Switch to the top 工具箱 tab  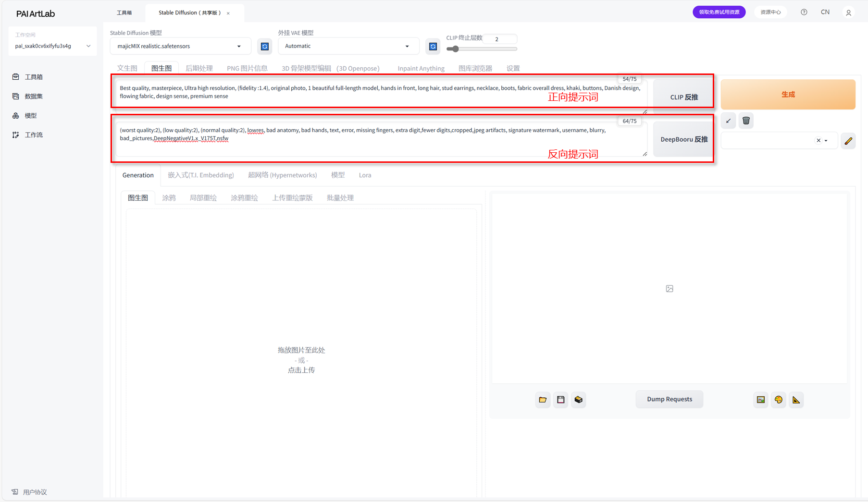[x=124, y=12]
